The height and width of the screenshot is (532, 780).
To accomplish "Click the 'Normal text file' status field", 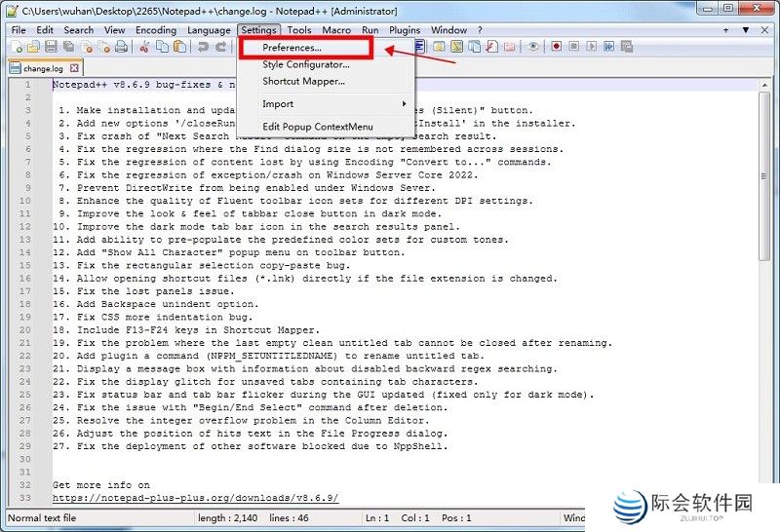I will pyautogui.click(x=42, y=518).
